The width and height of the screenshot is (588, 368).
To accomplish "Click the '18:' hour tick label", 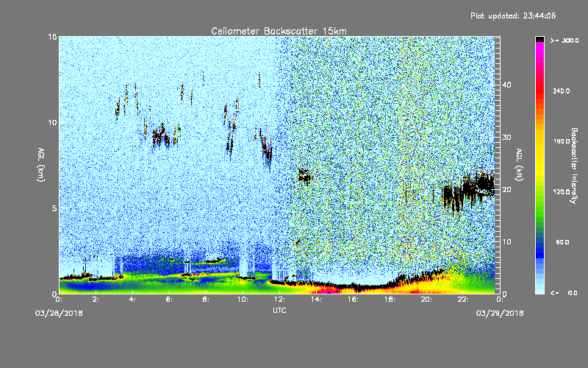I will [x=390, y=300].
